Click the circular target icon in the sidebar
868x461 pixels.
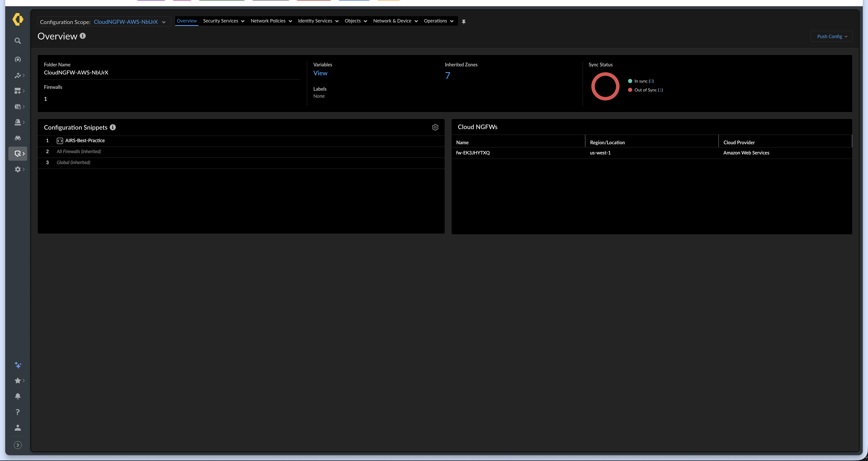point(18,60)
